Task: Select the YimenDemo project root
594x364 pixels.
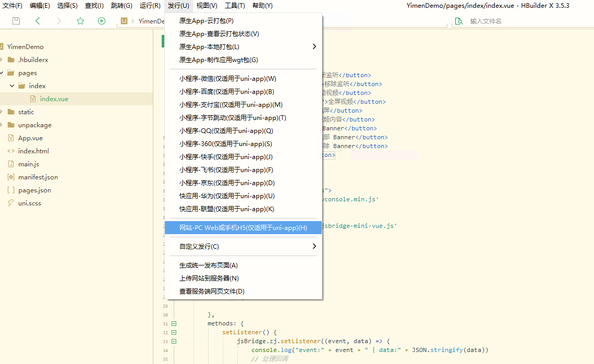Action: [26, 46]
